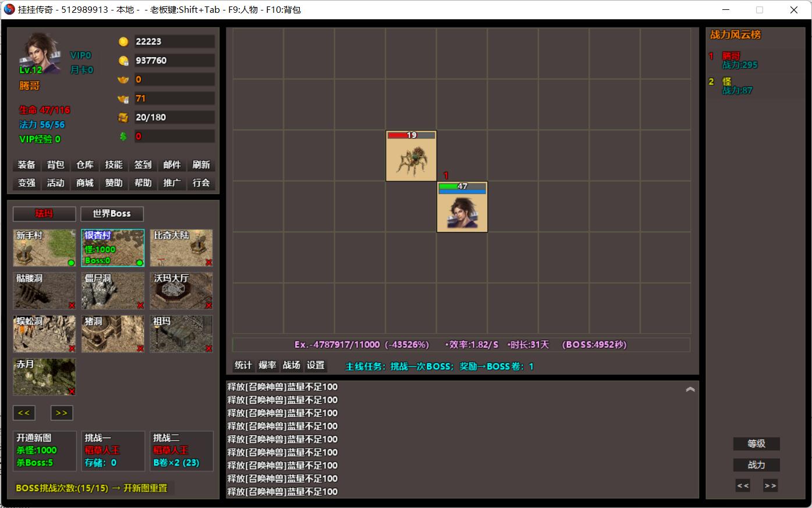This screenshot has width=812, height=508.
Task: Open the 技能 skills panel
Action: pyautogui.click(x=114, y=165)
